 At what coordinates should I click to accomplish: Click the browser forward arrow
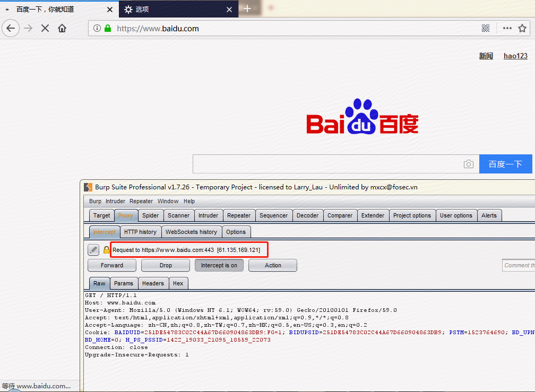coord(28,28)
